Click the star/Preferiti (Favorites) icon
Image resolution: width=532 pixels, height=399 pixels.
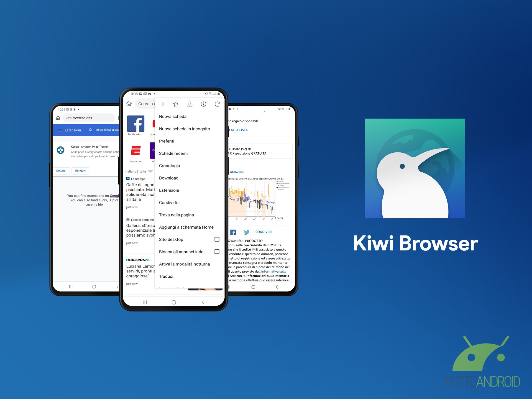[176, 104]
